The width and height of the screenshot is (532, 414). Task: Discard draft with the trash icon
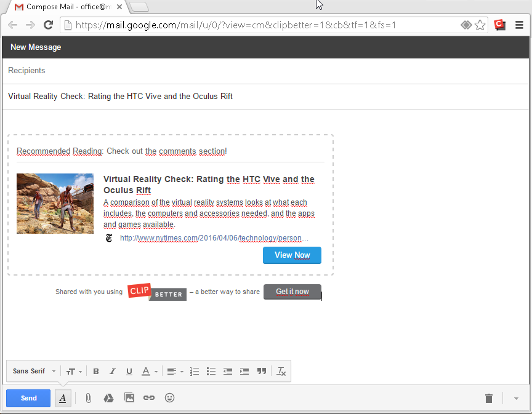488,399
